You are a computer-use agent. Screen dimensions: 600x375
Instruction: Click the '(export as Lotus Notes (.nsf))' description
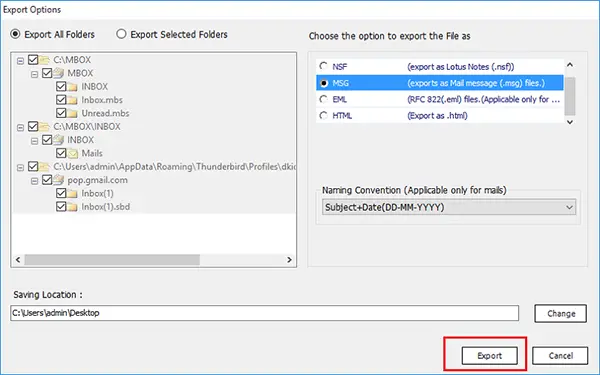(460, 67)
